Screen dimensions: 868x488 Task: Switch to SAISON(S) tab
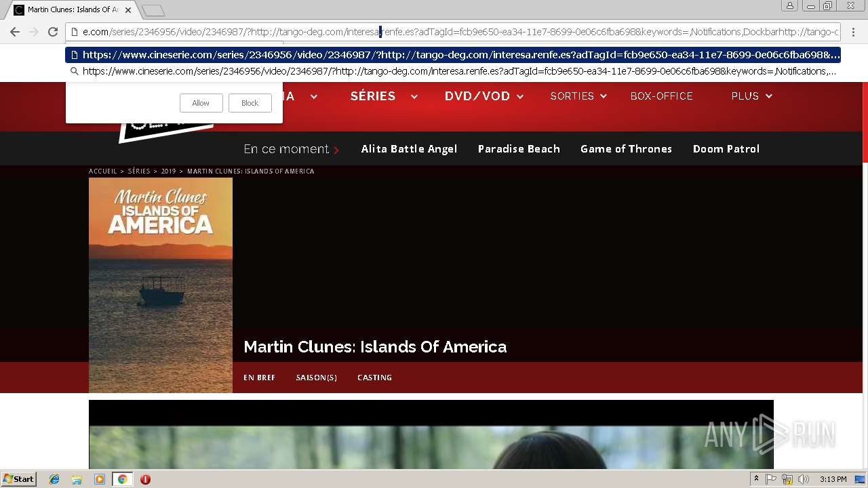(x=317, y=378)
